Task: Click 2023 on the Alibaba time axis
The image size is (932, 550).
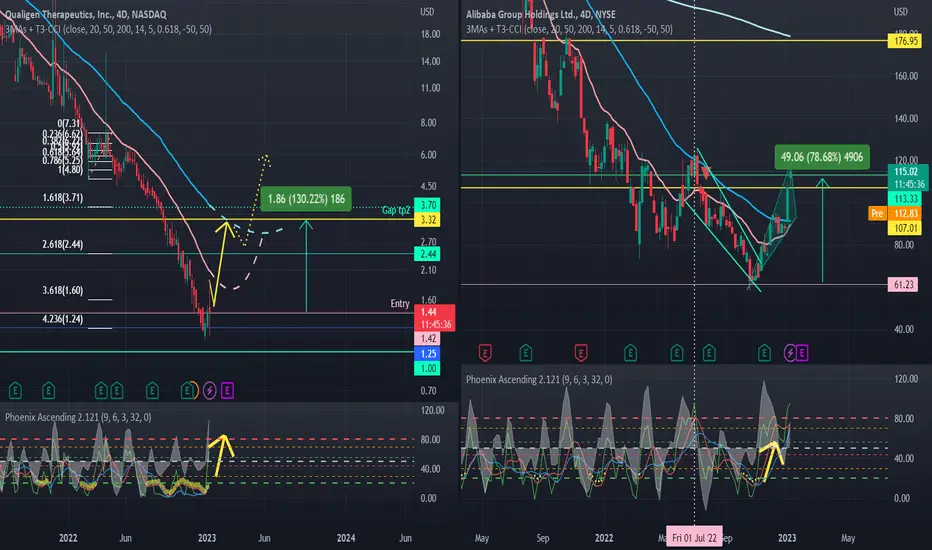Action: pyautogui.click(x=787, y=538)
